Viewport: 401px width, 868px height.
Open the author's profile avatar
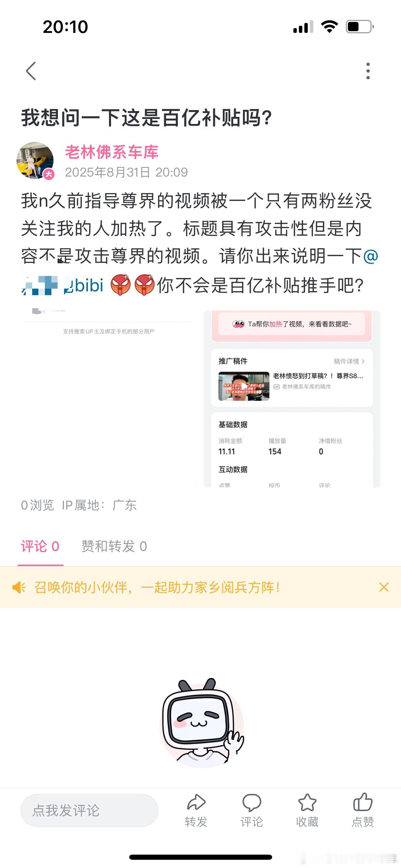click(x=35, y=160)
